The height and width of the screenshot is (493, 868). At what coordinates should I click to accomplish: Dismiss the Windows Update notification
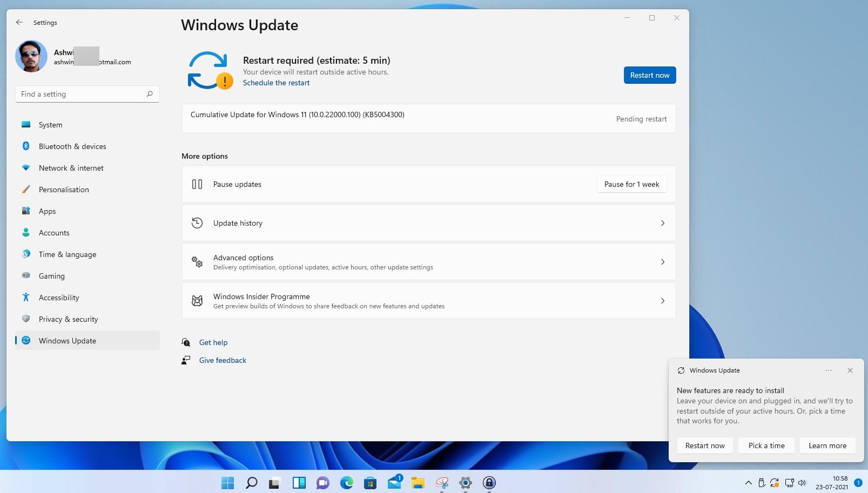pos(850,370)
